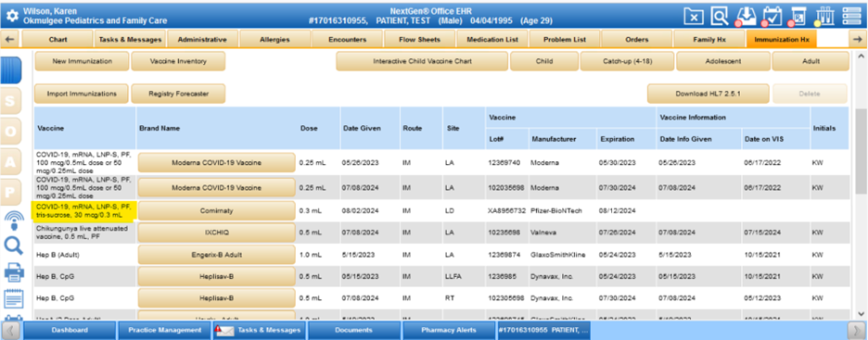Click bottom bar right scroll arrow
The image size is (868, 340).
(856, 331)
